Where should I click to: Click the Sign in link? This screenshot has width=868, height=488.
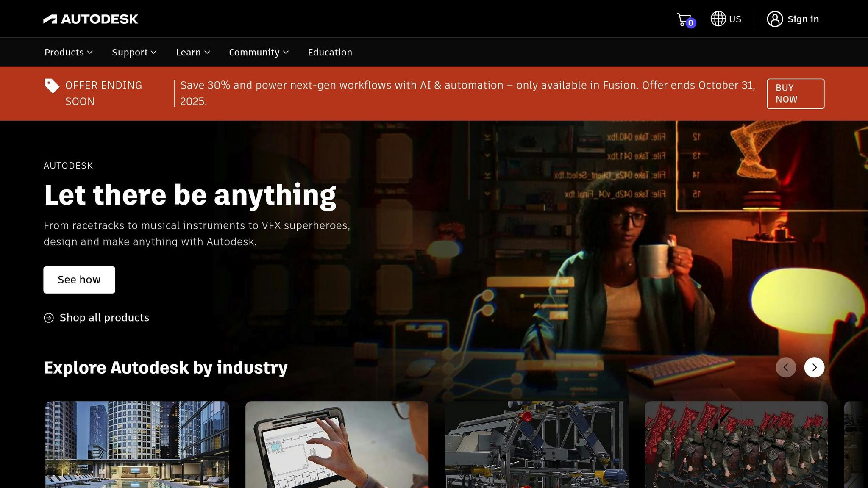pos(803,19)
